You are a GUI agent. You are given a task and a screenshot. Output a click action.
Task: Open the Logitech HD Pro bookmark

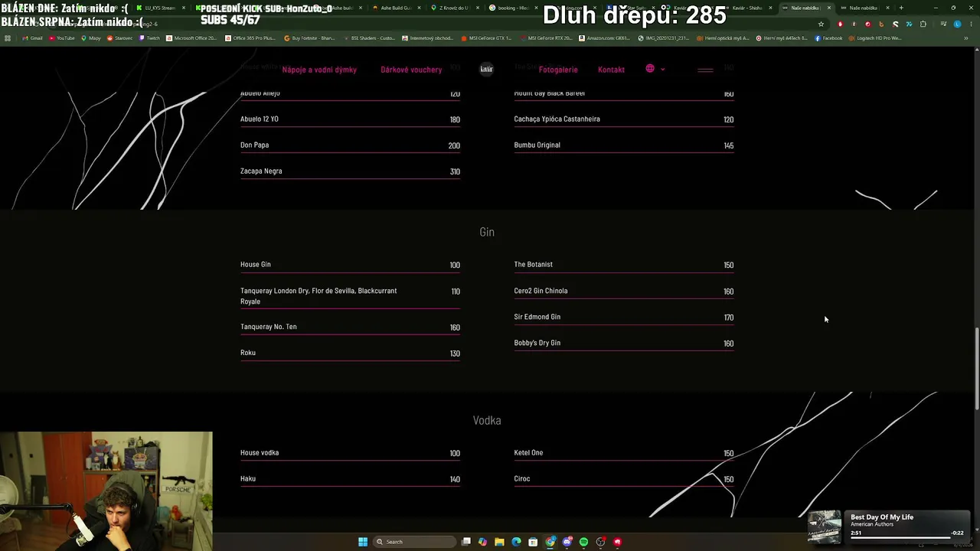[x=874, y=38]
